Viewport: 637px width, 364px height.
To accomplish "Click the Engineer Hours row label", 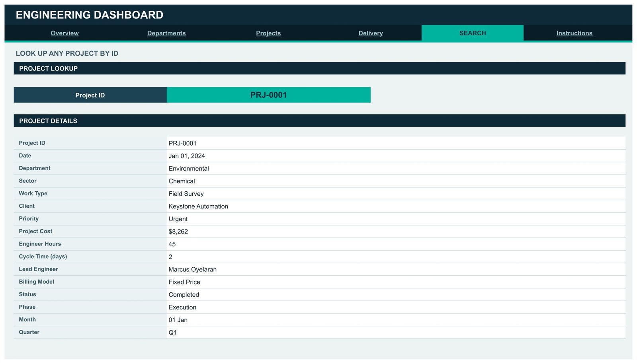I will (40, 244).
